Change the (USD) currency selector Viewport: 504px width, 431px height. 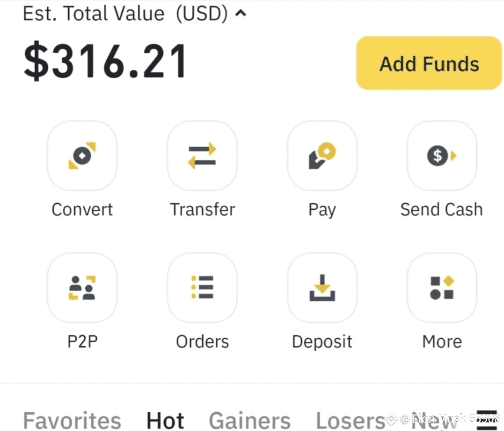click(202, 14)
